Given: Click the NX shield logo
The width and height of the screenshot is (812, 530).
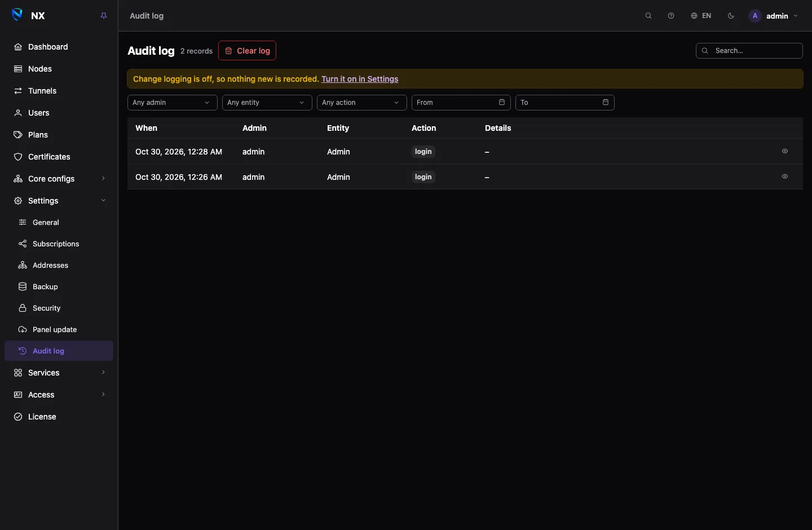Looking at the screenshot, I should click(x=17, y=15).
